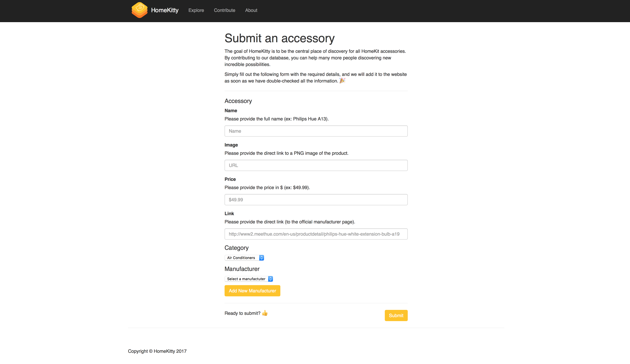Expand the Select a manufacturer dropdown

[249, 279]
